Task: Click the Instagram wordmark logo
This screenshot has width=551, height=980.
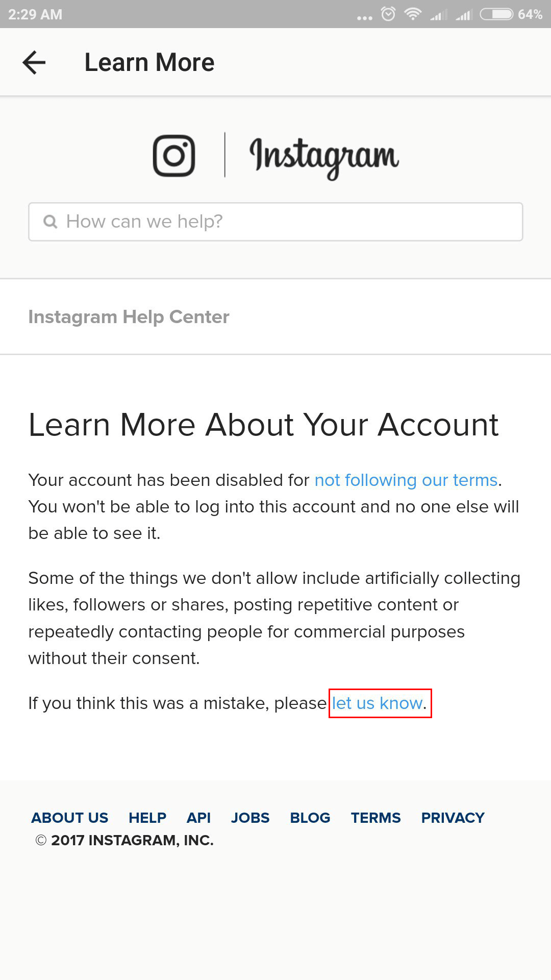Action: coord(324,157)
